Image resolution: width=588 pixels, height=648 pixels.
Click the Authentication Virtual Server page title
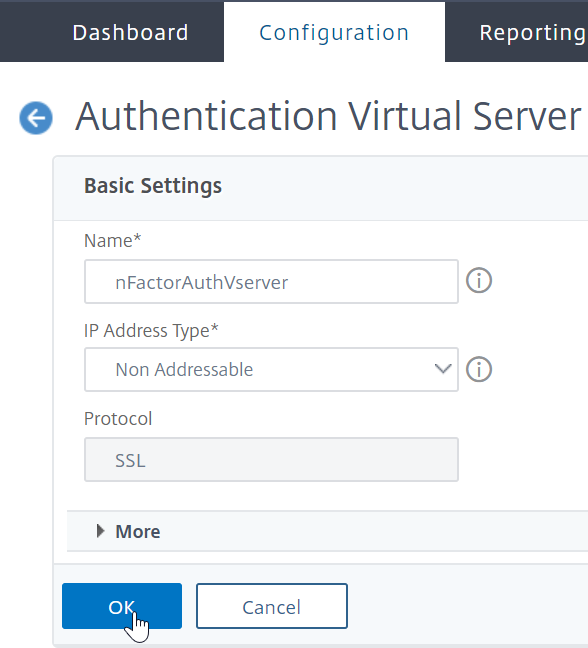[329, 117]
